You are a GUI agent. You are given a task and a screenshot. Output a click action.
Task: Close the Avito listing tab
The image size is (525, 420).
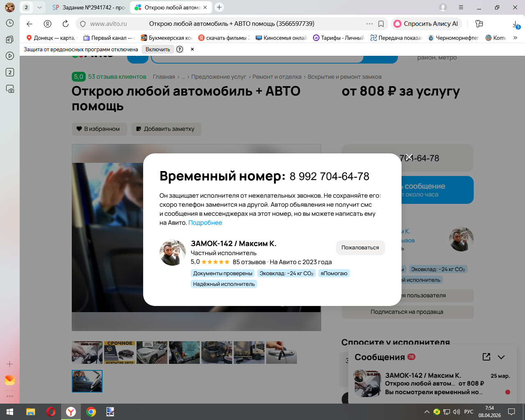(x=205, y=7)
